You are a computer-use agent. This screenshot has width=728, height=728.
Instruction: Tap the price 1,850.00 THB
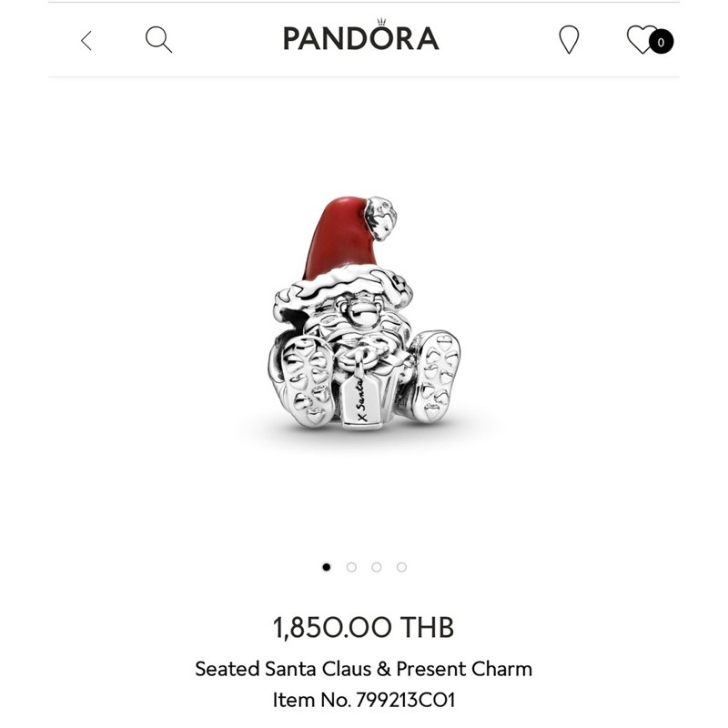[363, 627]
